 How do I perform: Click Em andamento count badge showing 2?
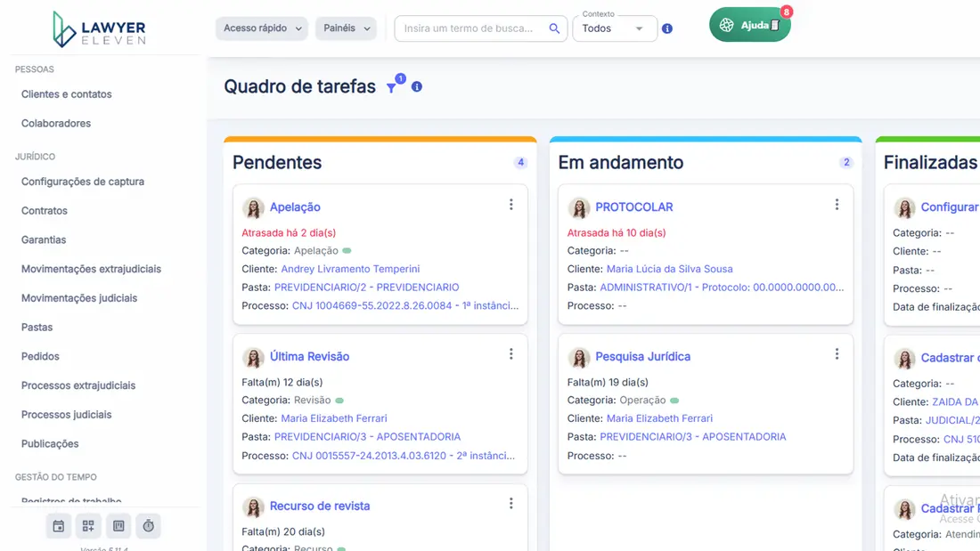tap(846, 162)
